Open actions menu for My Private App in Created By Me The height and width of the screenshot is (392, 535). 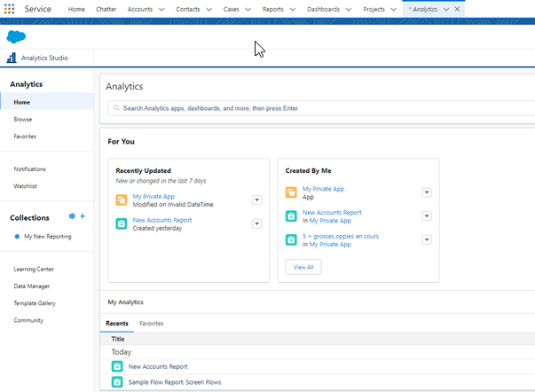pos(427,192)
